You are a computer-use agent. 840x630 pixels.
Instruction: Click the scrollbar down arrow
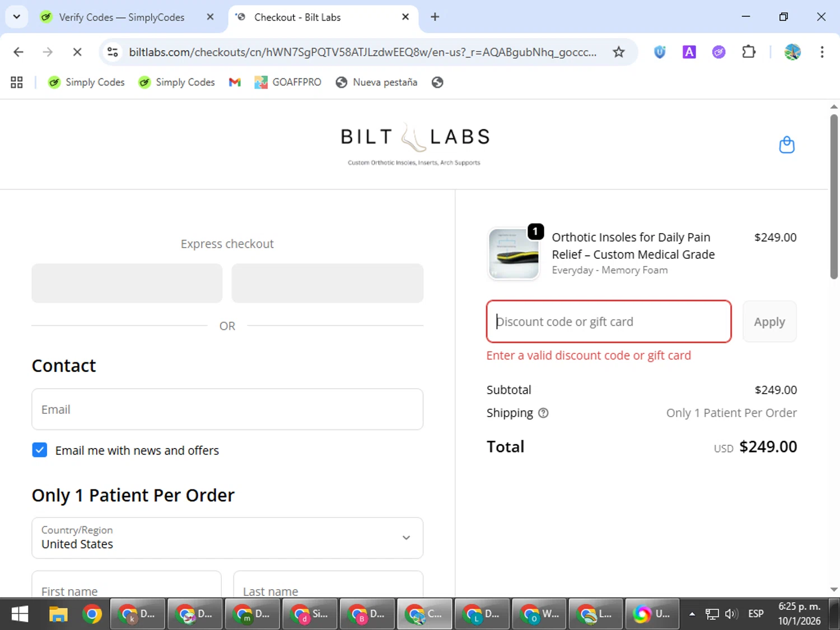pyautogui.click(x=834, y=589)
